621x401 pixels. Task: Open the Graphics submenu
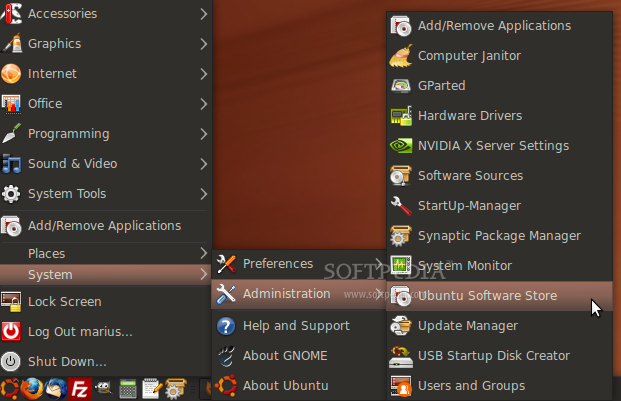(x=105, y=44)
